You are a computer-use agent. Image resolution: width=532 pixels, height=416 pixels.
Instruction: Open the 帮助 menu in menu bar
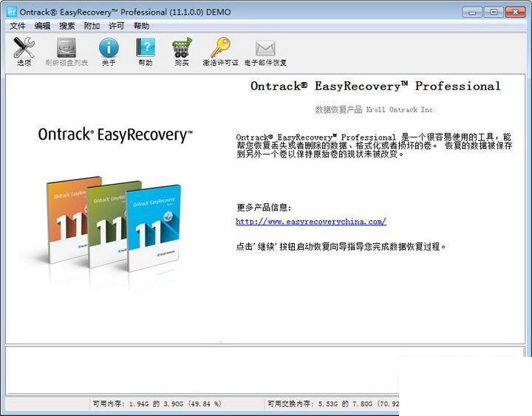(x=141, y=26)
